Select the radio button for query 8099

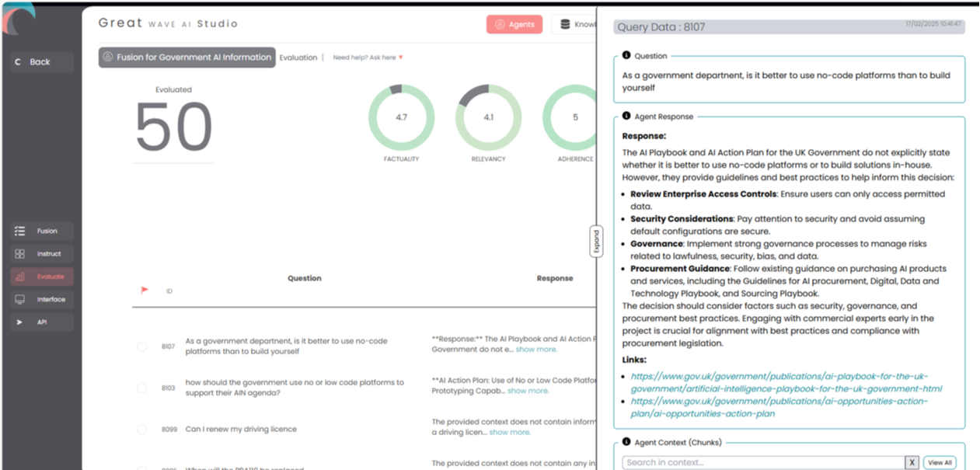tap(141, 429)
